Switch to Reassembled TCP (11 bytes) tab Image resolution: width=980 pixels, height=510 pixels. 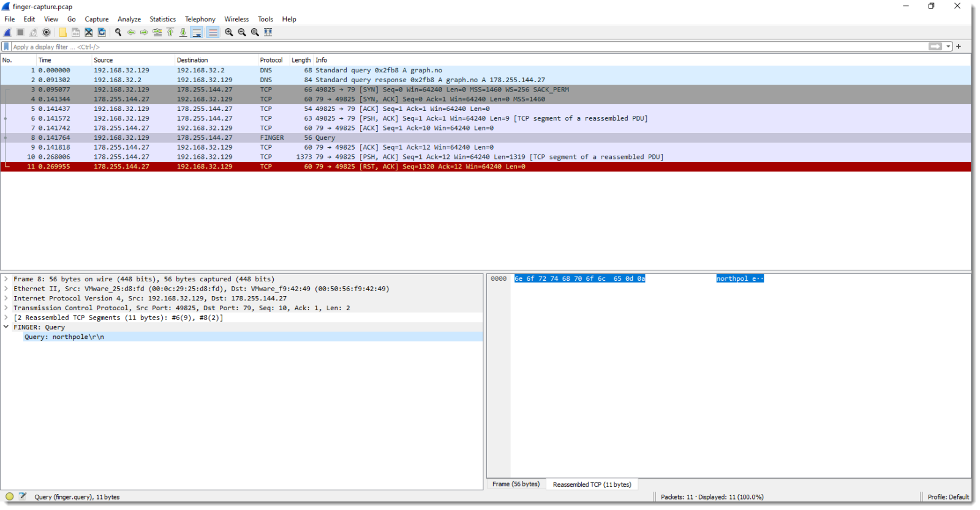coord(592,484)
